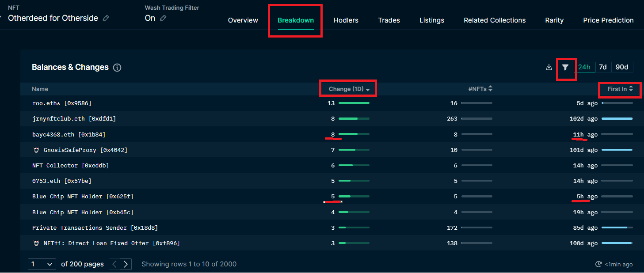
Task: Click 138 NFTs count for NFTfi row
Action: point(452,243)
